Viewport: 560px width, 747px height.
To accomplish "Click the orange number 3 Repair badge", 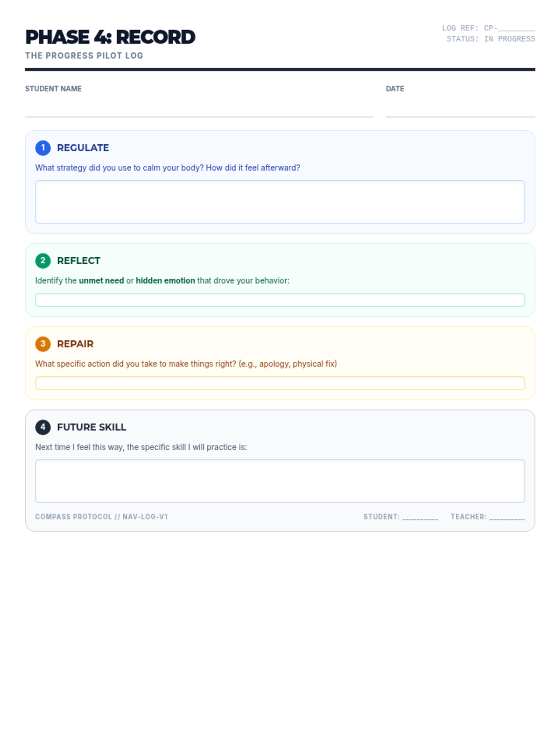I will point(43,344).
